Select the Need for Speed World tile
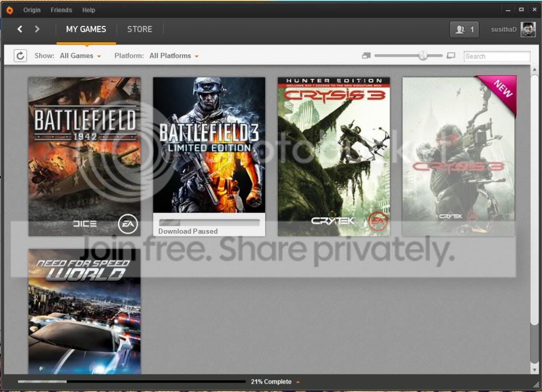This screenshot has height=392, width=542. tap(84, 312)
